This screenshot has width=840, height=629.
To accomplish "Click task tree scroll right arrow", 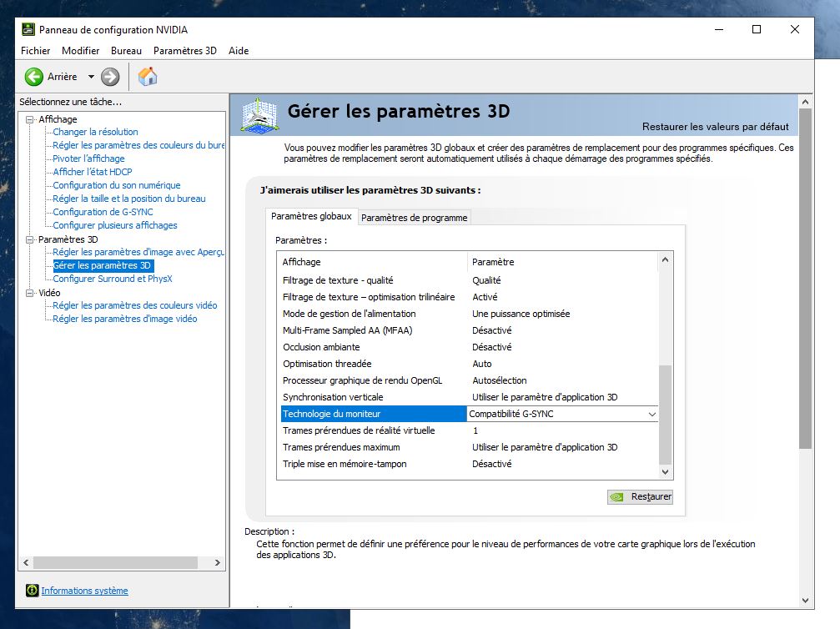I will coord(217,562).
